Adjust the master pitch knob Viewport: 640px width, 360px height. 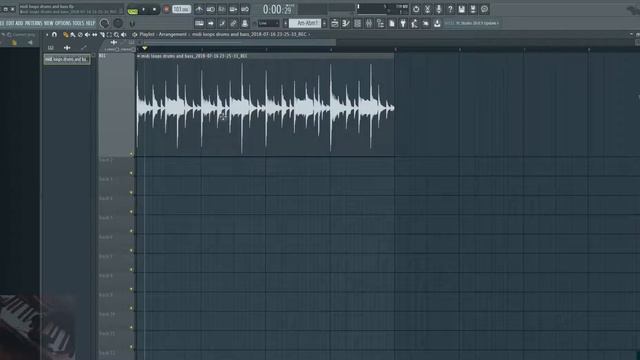point(118,23)
